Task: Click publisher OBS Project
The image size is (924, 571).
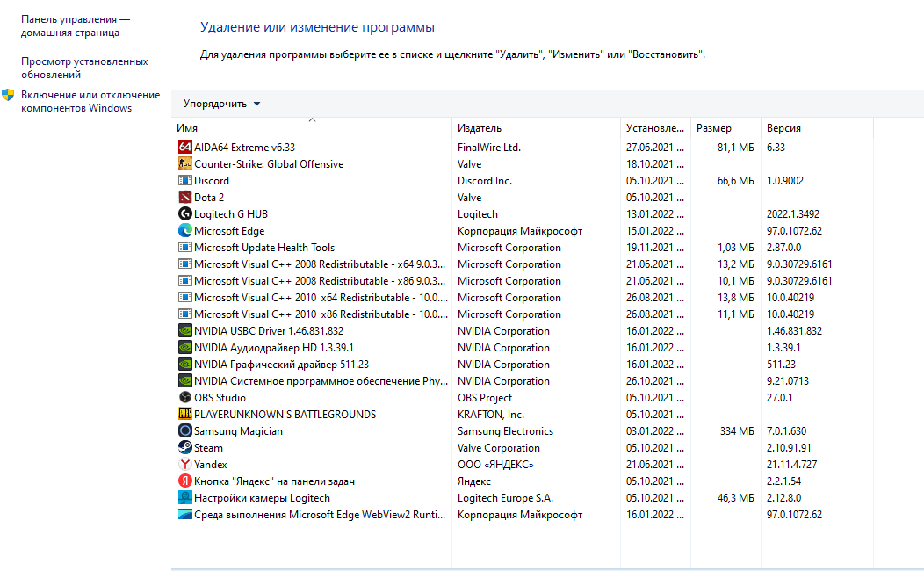Action: (485, 398)
